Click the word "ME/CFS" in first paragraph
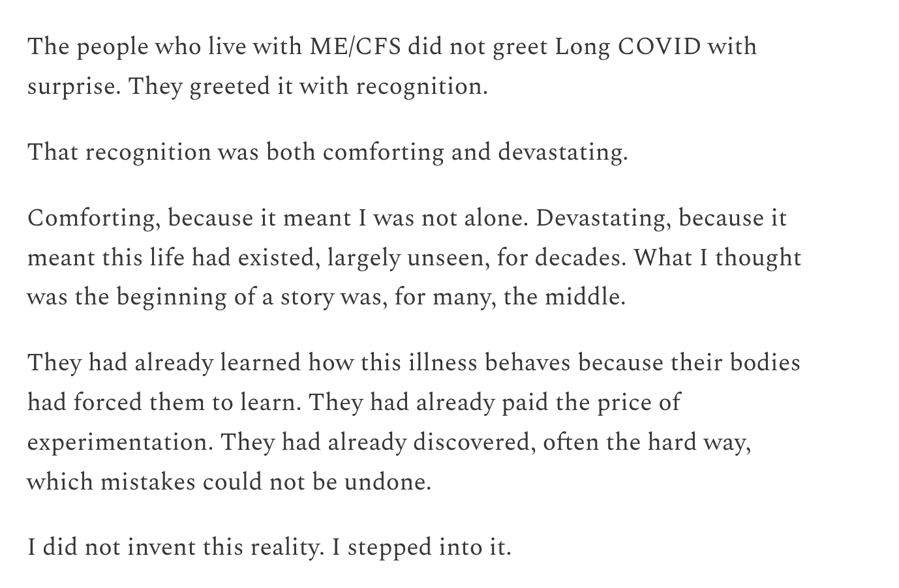Viewport: 899px width, 588px height. (x=355, y=47)
